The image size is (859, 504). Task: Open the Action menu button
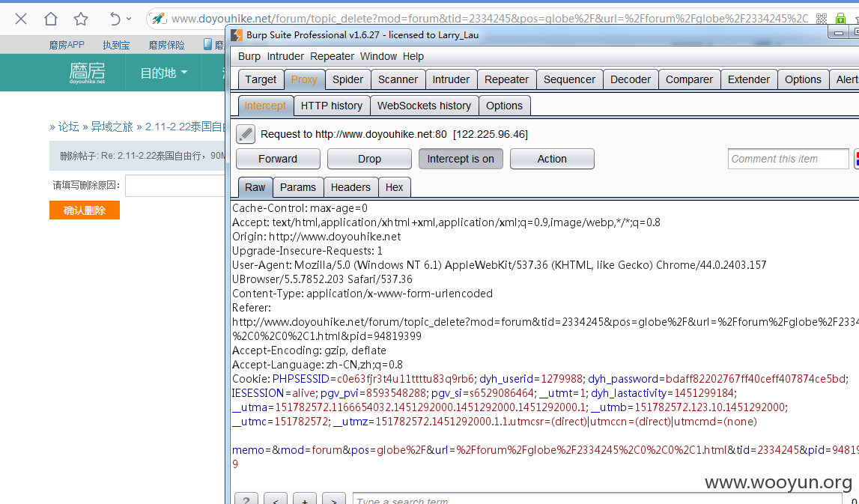[552, 159]
